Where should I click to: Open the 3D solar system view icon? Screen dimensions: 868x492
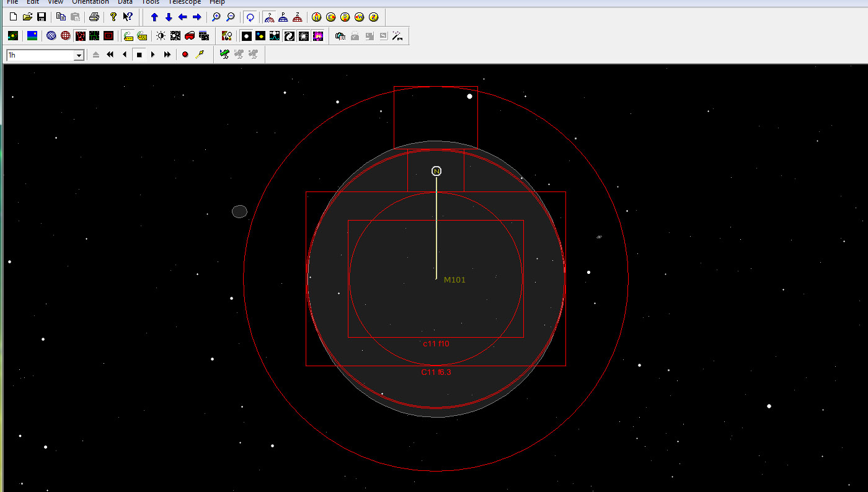13,36
